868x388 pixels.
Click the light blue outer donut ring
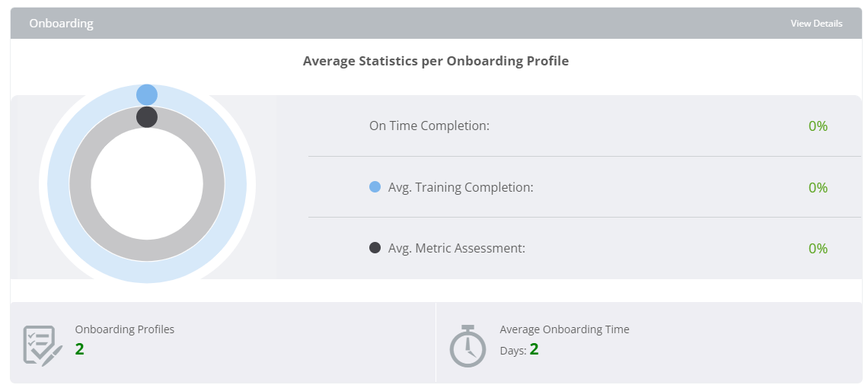(x=59, y=184)
